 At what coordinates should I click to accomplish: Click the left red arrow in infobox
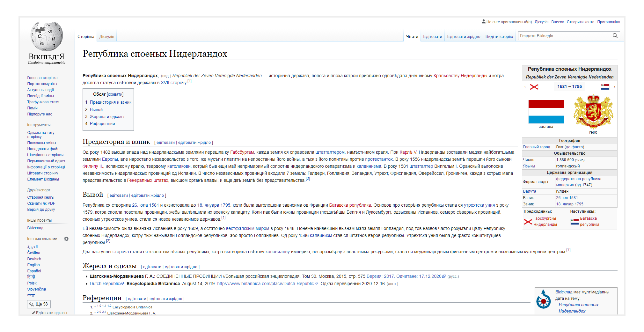click(526, 87)
